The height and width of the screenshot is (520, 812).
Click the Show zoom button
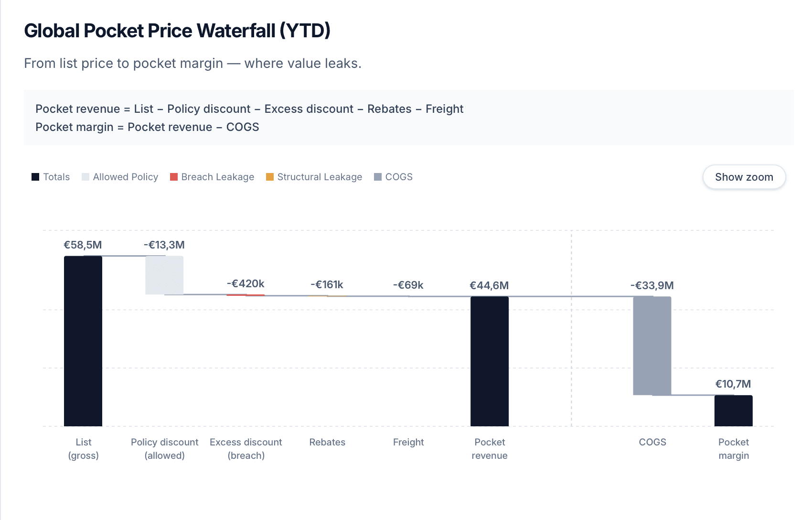pyautogui.click(x=744, y=177)
